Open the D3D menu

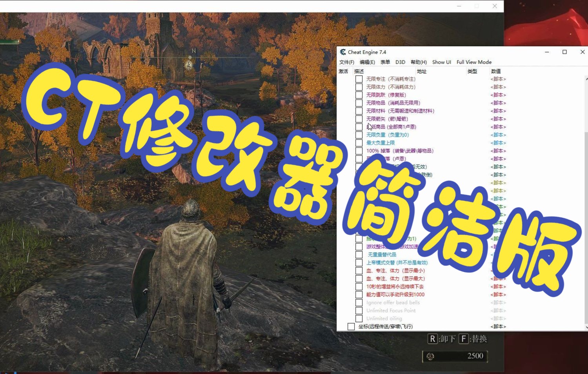coord(400,62)
